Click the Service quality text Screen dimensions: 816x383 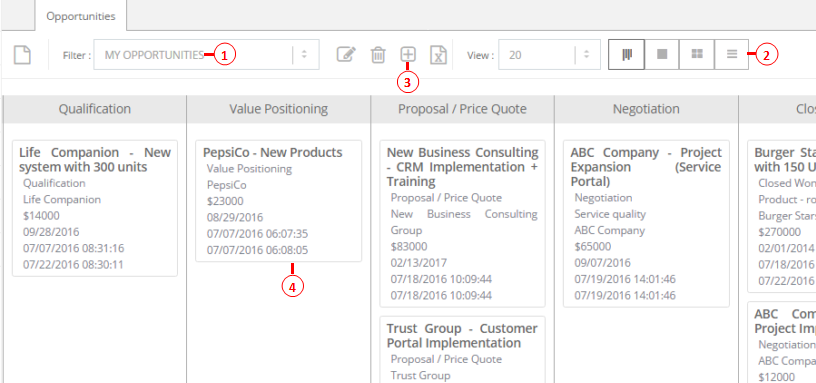tap(610, 214)
